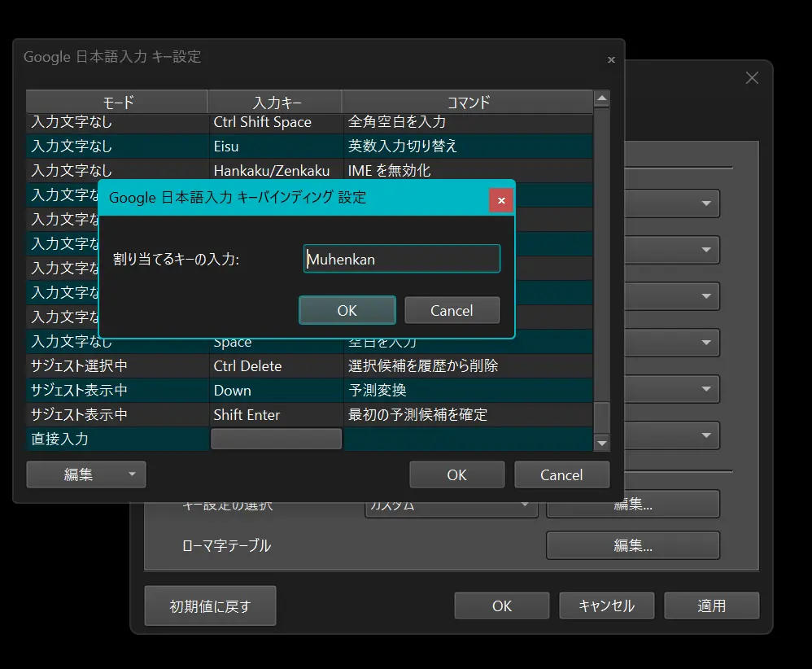Select the IME を無効化 command cell
The height and width of the screenshot is (669, 812).
(x=468, y=170)
